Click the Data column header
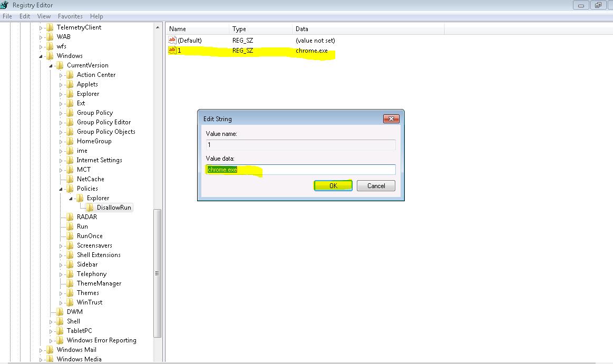Viewport: 613px width, 364px height. [x=368, y=29]
